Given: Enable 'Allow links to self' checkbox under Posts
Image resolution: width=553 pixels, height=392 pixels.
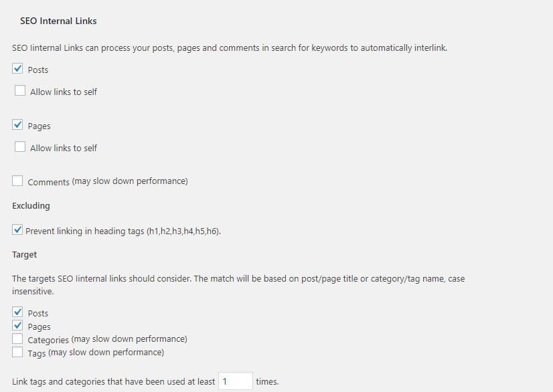Looking at the screenshot, I should [20, 91].
